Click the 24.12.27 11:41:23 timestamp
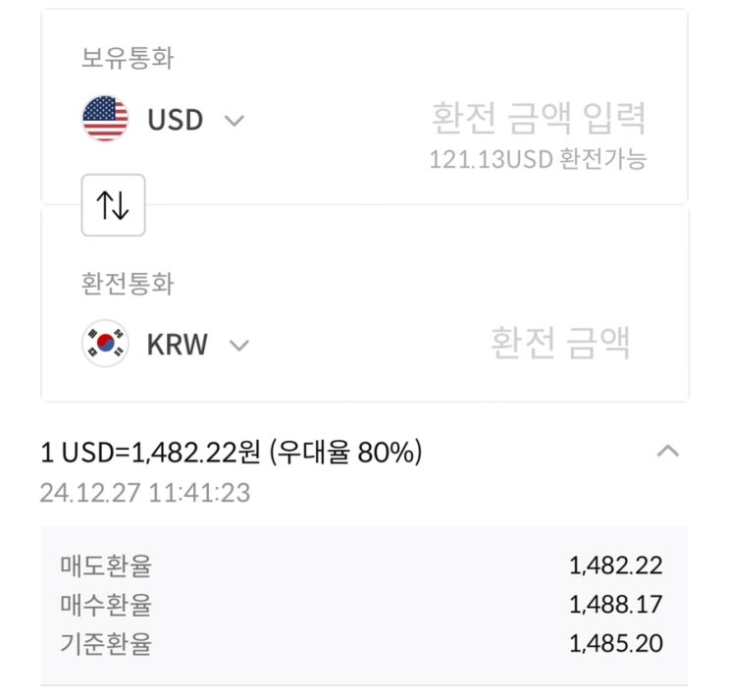The height and width of the screenshot is (700, 729). (x=144, y=492)
